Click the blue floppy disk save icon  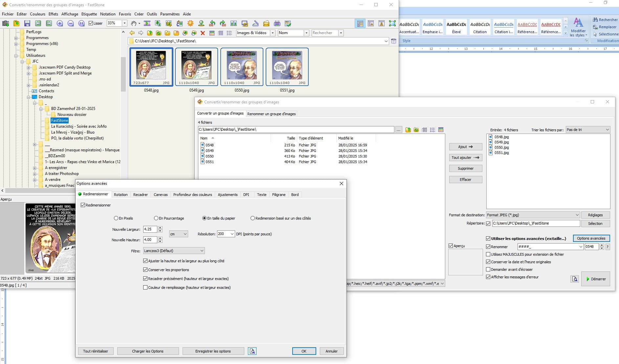pyautogui.click(x=27, y=23)
